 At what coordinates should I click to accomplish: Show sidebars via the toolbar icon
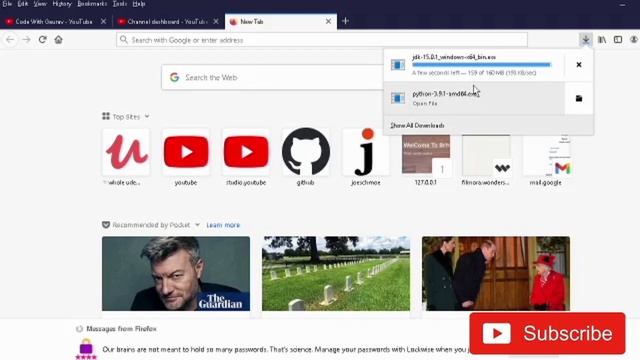click(618, 40)
